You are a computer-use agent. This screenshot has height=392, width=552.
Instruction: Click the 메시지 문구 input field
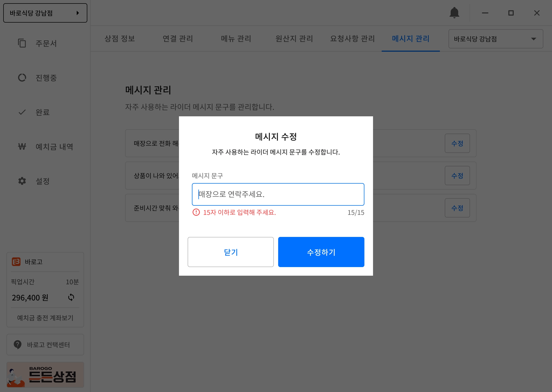click(278, 194)
